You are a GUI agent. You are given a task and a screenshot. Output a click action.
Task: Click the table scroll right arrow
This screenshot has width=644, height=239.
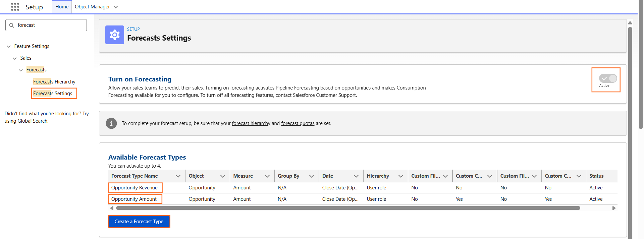(614, 208)
